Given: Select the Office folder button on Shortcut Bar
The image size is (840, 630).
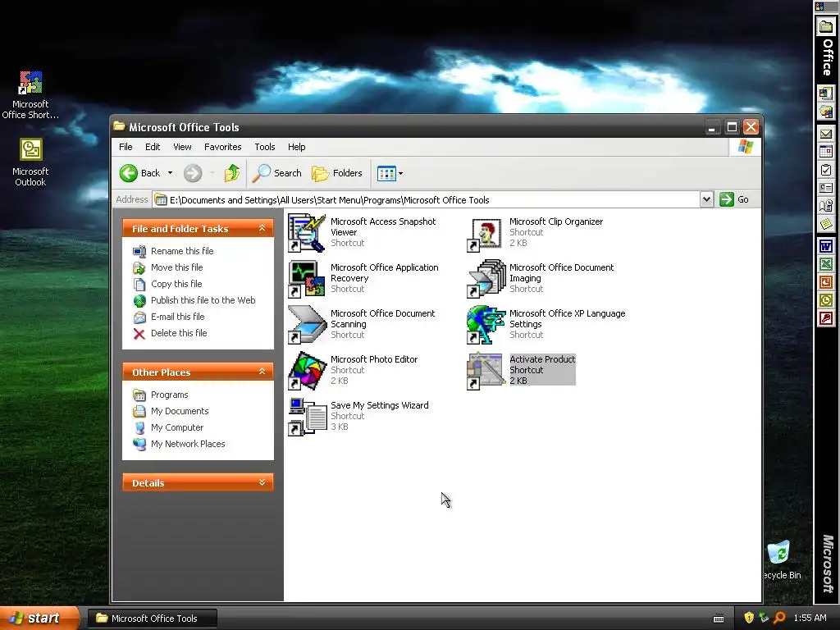Looking at the screenshot, I should [825, 26].
